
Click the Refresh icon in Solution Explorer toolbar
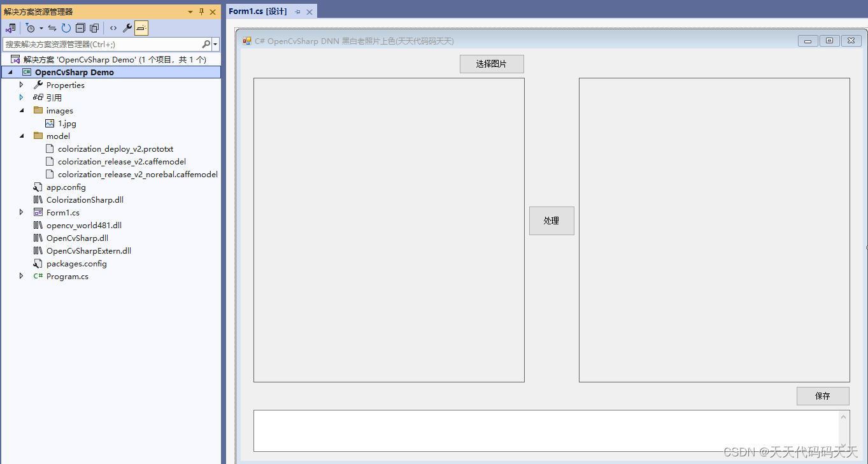[66, 28]
